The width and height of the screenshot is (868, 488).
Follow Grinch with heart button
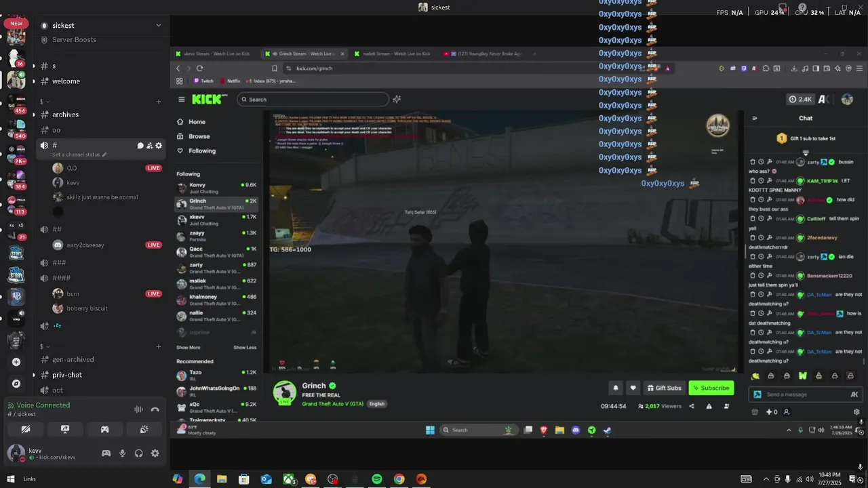click(633, 388)
